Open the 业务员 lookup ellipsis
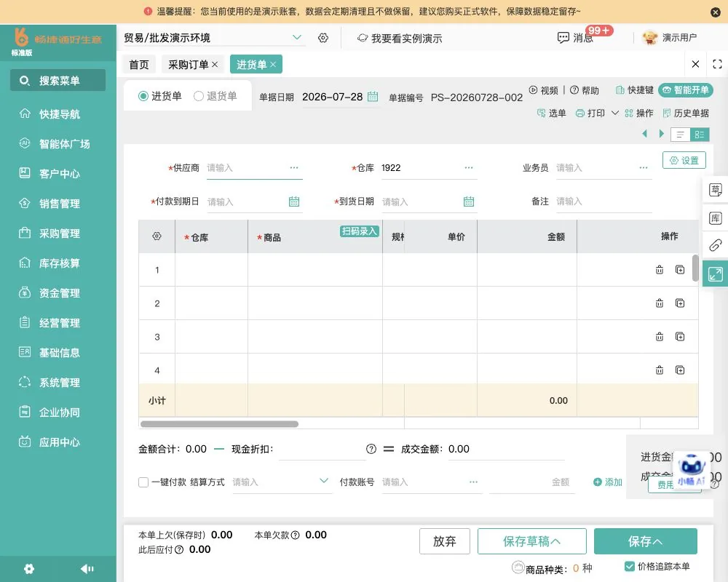This screenshot has height=582, width=728. point(644,167)
